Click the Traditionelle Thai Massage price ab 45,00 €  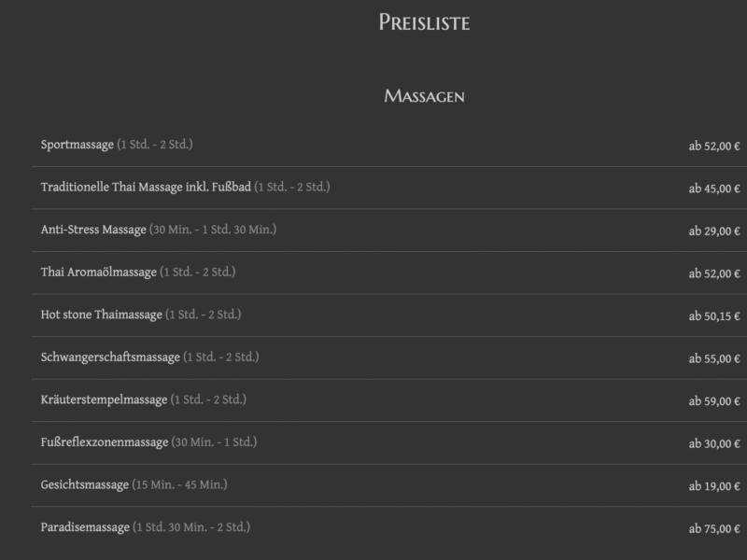714,189
